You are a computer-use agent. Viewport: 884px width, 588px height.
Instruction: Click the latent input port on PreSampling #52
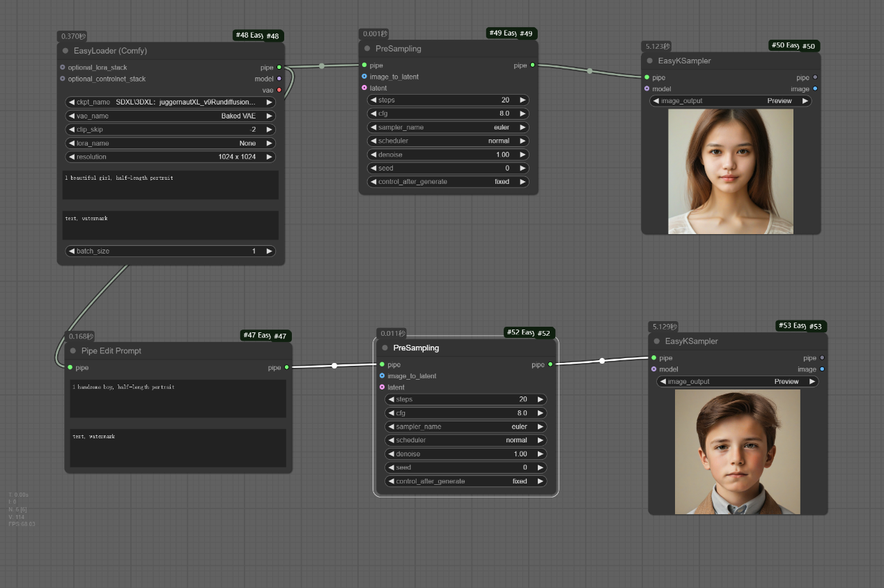382,387
